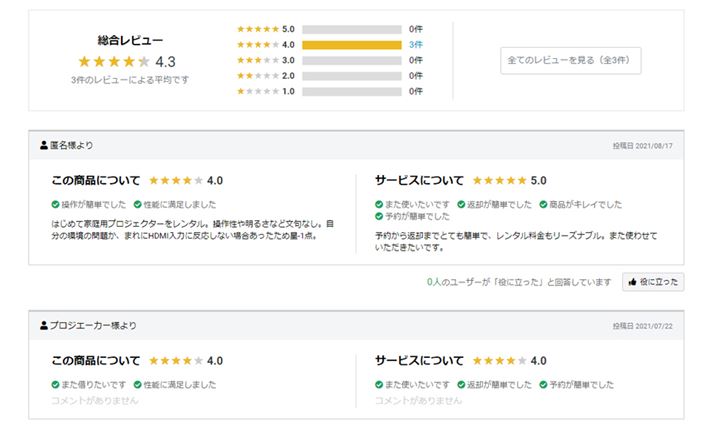The height and width of the screenshot is (427, 715).
Task: Click the 3件 link beside 4.0 bar
Action: pyautogui.click(x=415, y=45)
